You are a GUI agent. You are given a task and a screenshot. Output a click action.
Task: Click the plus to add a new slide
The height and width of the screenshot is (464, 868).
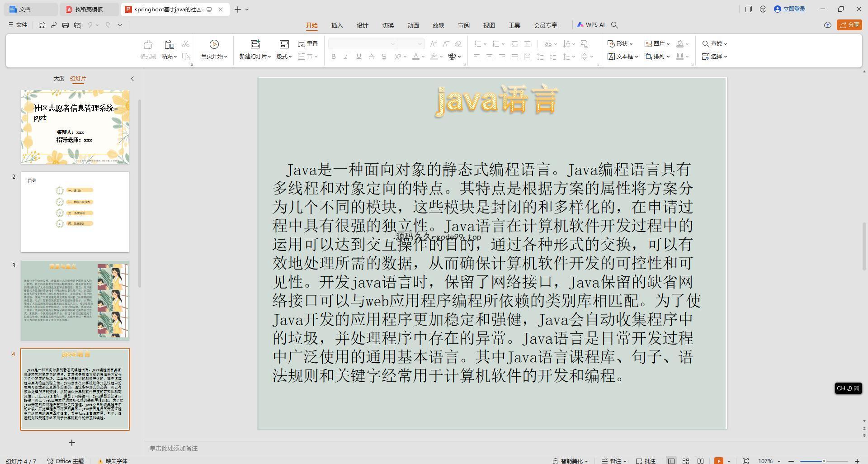(71, 443)
